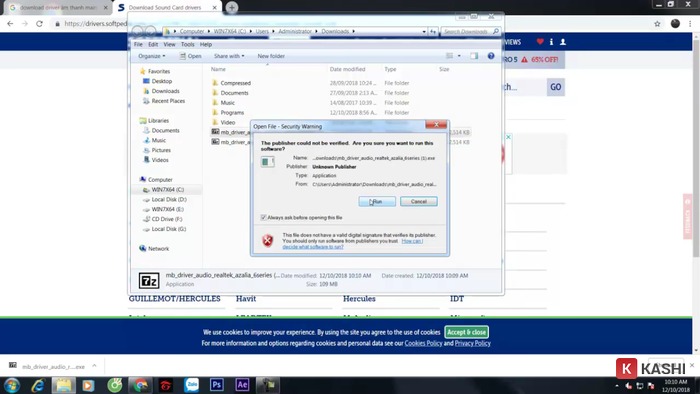This screenshot has height=394, width=700.
Task: Click Run in the Security Warning dialog
Action: pos(377,202)
